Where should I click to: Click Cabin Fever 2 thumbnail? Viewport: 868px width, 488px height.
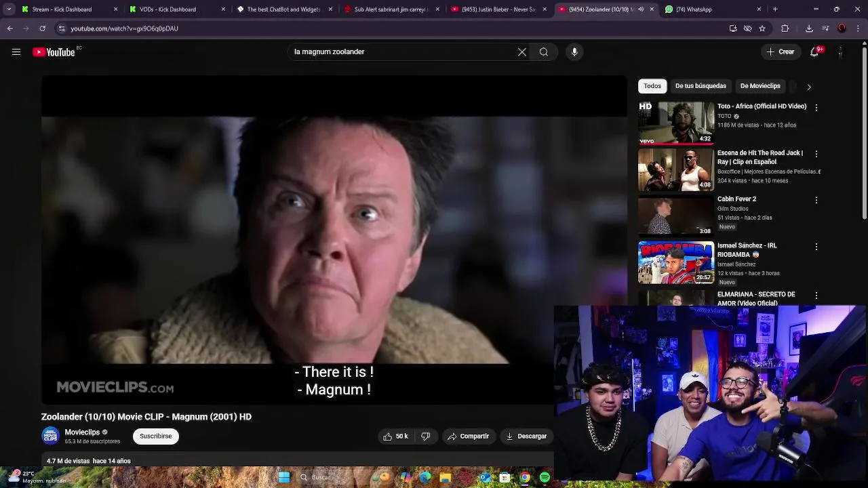(x=676, y=216)
